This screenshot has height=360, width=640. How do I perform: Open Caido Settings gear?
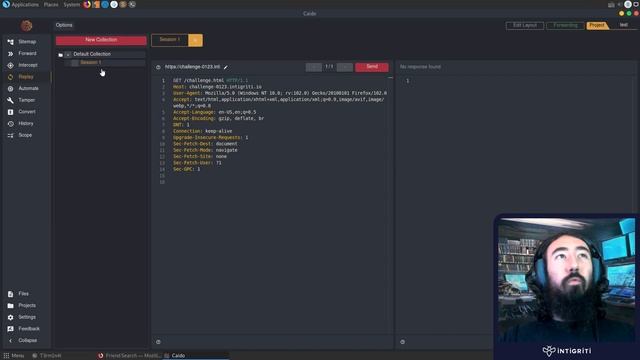click(x=11, y=318)
